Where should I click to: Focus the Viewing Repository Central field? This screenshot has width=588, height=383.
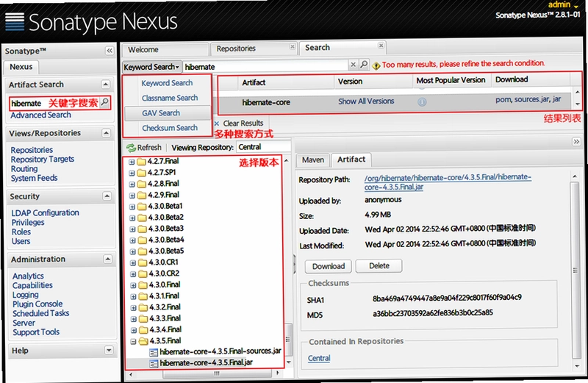point(264,147)
